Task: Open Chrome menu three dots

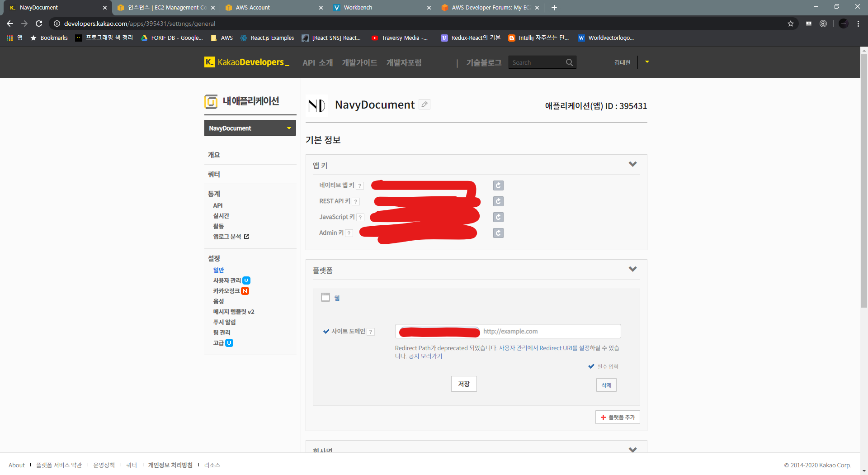Action: (x=858, y=24)
